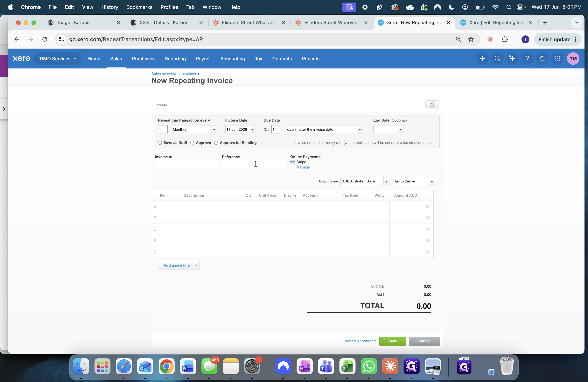The width and height of the screenshot is (588, 382).
Task: Open the Xero quick-create plus menu
Action: click(x=482, y=59)
